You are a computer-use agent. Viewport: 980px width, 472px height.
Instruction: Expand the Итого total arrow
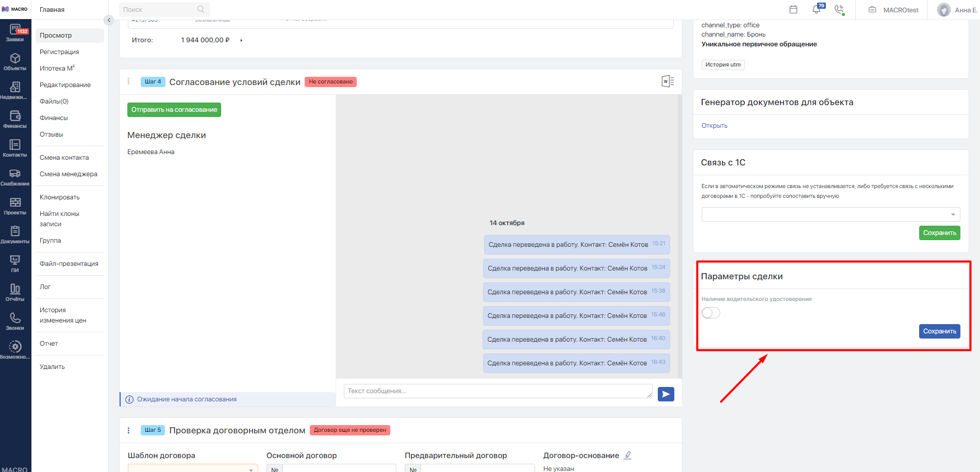(x=241, y=40)
